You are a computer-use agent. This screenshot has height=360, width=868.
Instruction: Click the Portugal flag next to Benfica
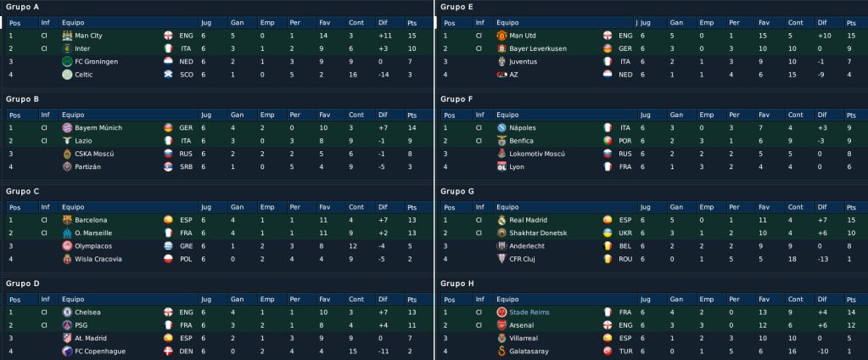(608, 141)
